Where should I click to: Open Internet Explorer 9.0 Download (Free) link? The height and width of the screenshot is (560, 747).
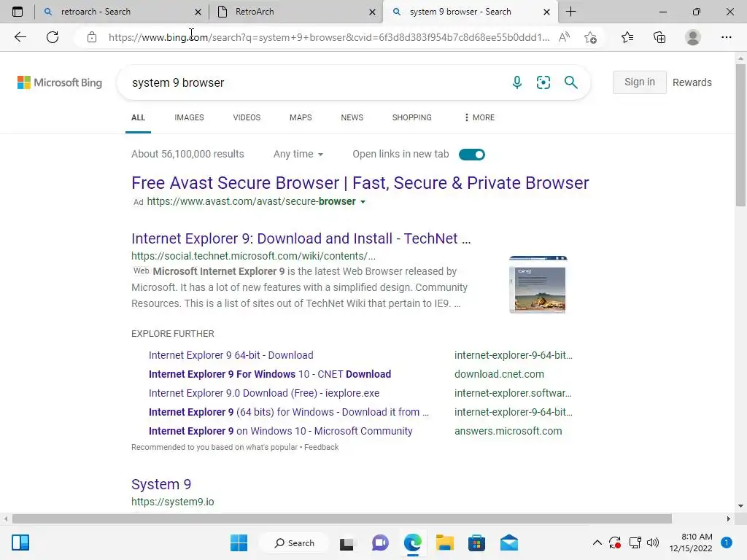264,393
